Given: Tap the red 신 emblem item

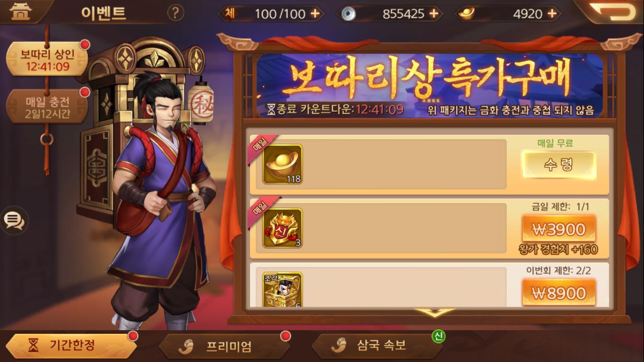Looking at the screenshot, I should pyautogui.click(x=283, y=228).
